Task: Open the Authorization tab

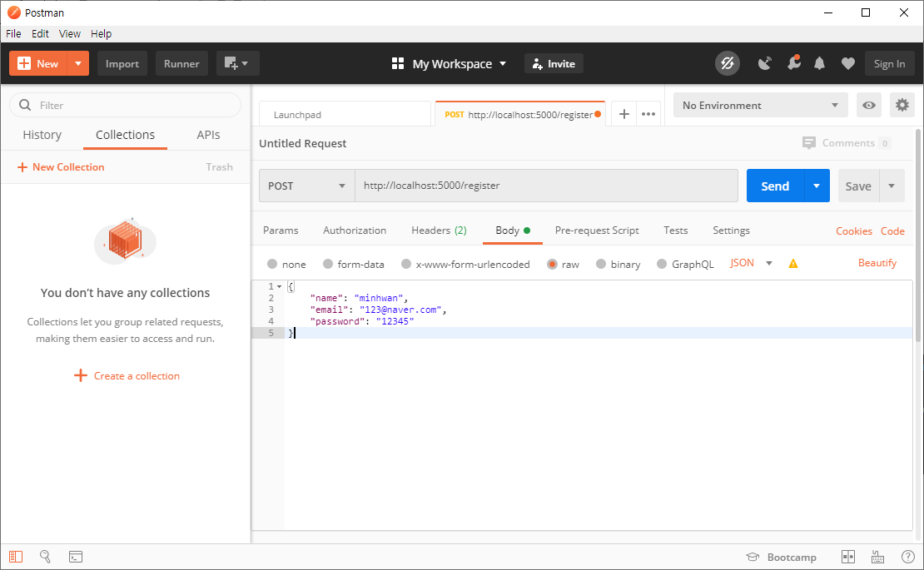Action: click(354, 230)
